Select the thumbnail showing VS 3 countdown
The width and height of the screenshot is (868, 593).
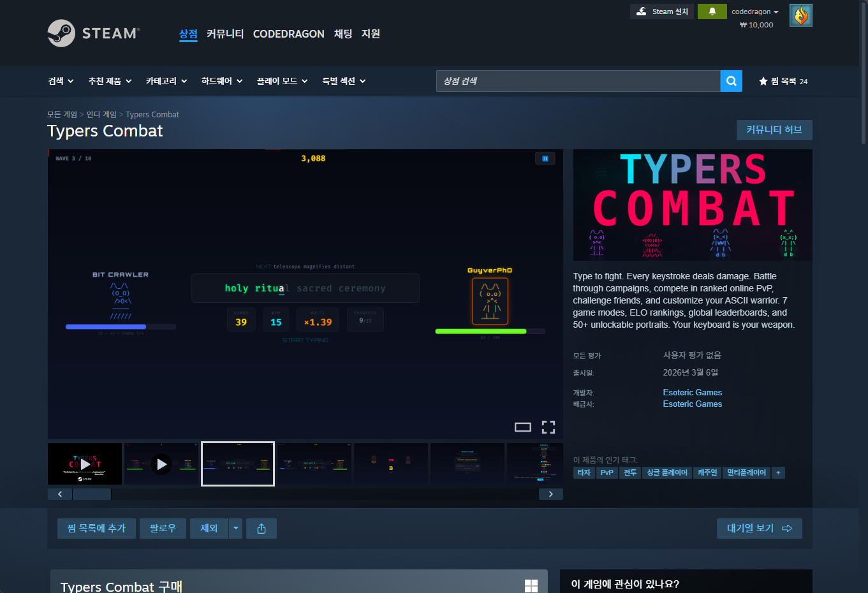391,464
